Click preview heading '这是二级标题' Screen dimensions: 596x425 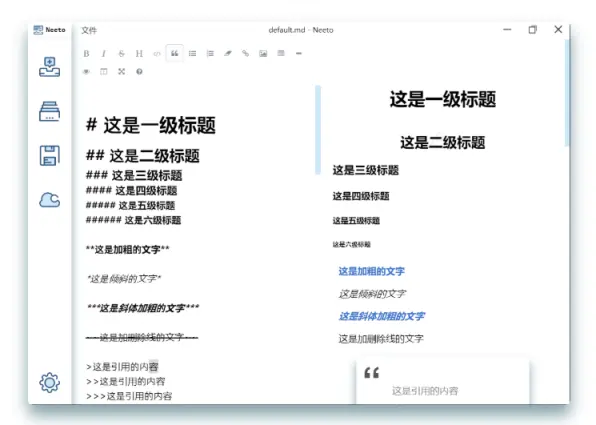[x=442, y=143]
